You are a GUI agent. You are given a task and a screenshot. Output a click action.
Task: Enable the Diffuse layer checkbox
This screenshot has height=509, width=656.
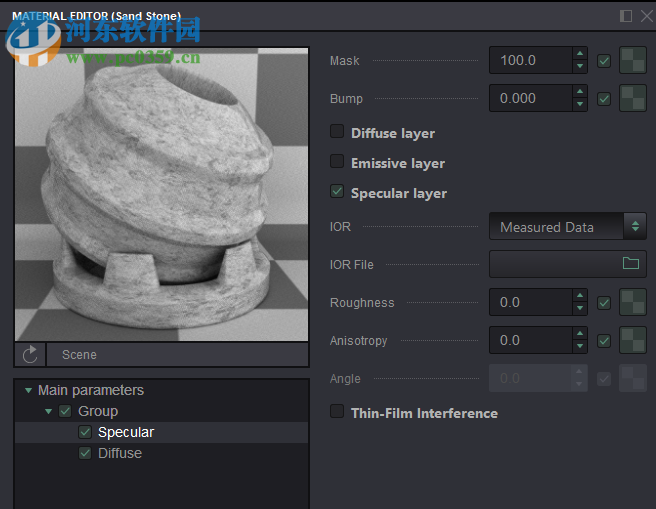tap(337, 133)
